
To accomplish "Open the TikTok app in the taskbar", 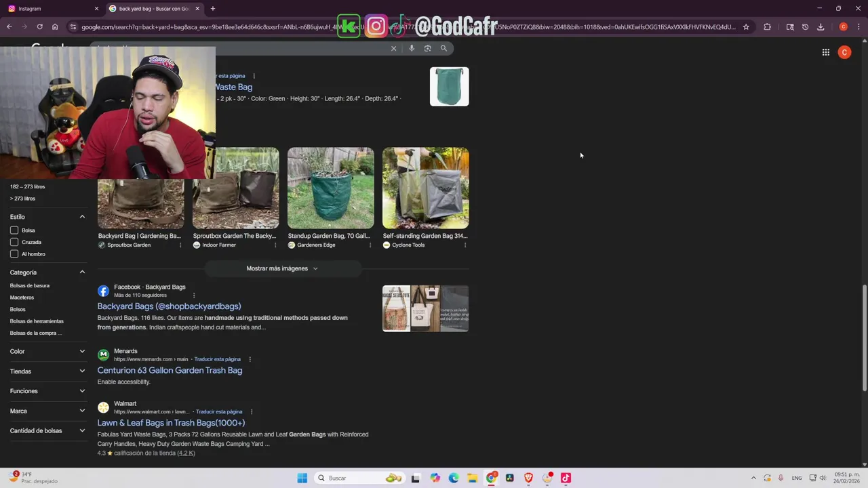I will pyautogui.click(x=566, y=478).
